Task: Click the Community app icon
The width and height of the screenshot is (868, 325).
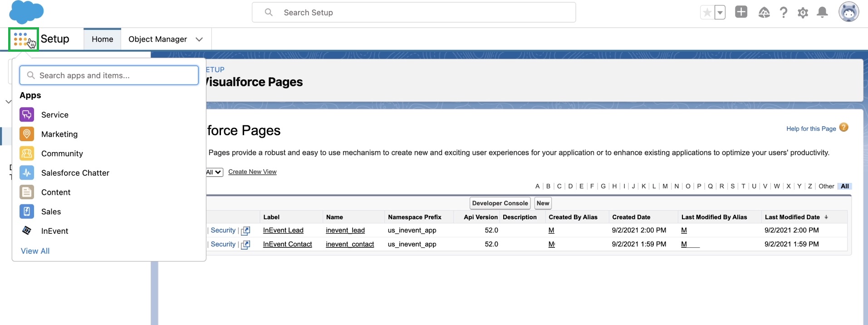Action: [x=27, y=153]
